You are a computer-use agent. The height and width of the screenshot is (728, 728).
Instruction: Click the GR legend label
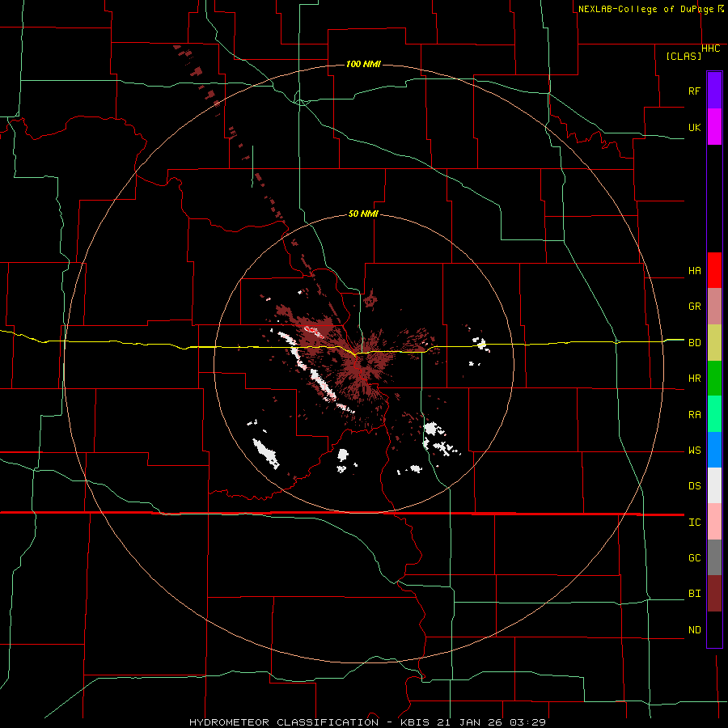tap(694, 307)
